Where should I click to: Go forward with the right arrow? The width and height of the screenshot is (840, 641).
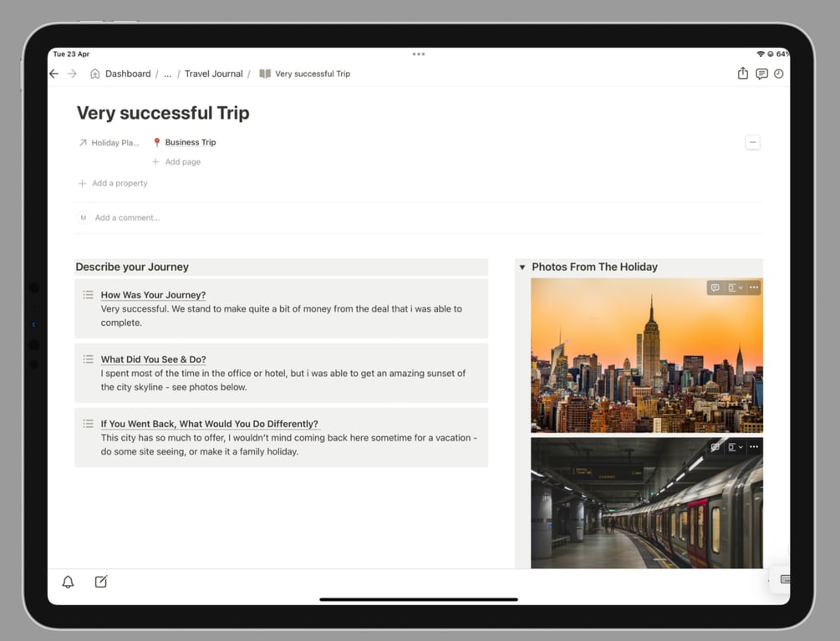pos(72,74)
